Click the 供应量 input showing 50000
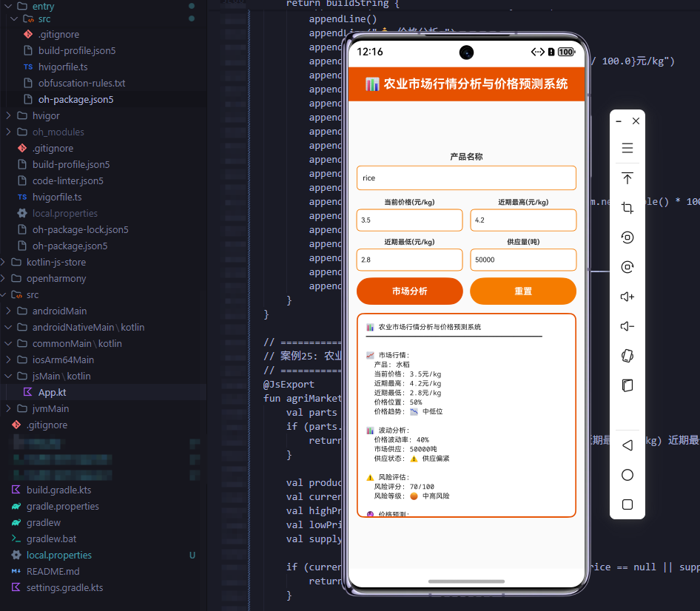Image resolution: width=700 pixels, height=611 pixels. click(523, 260)
